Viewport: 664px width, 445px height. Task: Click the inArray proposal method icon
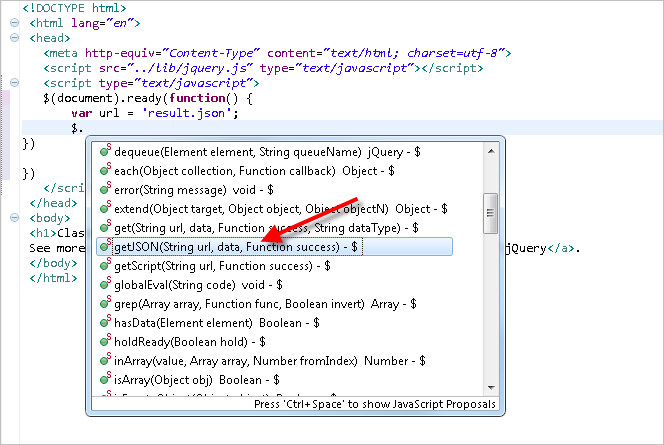(x=105, y=361)
